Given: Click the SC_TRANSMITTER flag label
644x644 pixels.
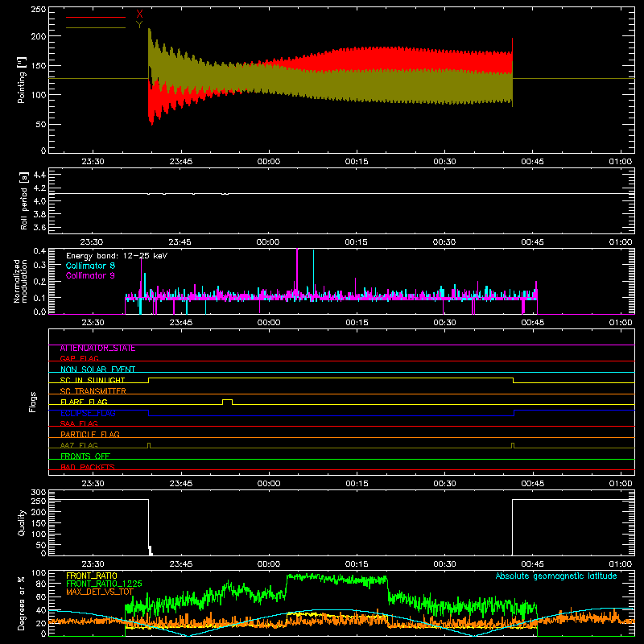Looking at the screenshot, I should [x=93, y=390].
